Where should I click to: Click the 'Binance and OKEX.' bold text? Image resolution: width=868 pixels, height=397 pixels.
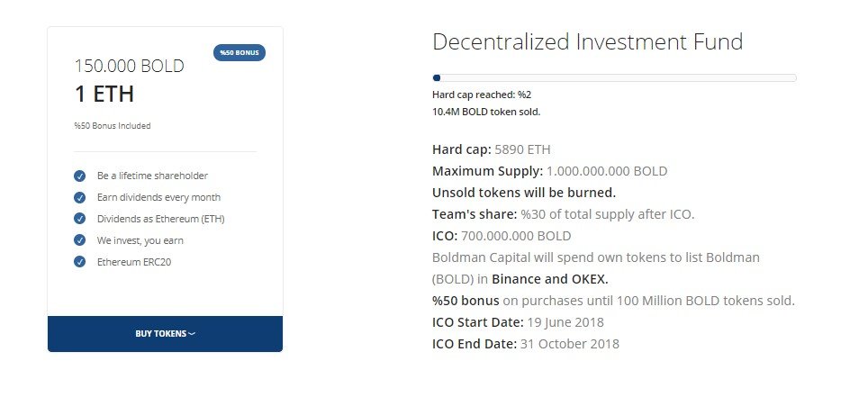[x=549, y=279]
